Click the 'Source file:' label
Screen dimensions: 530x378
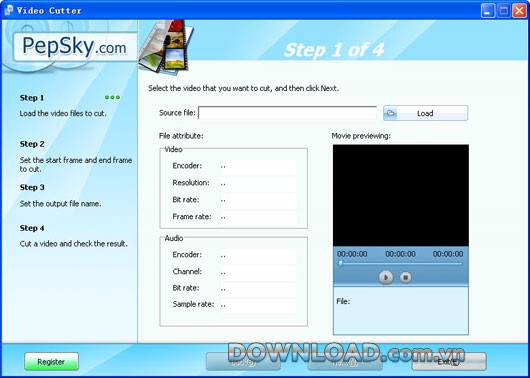(177, 113)
